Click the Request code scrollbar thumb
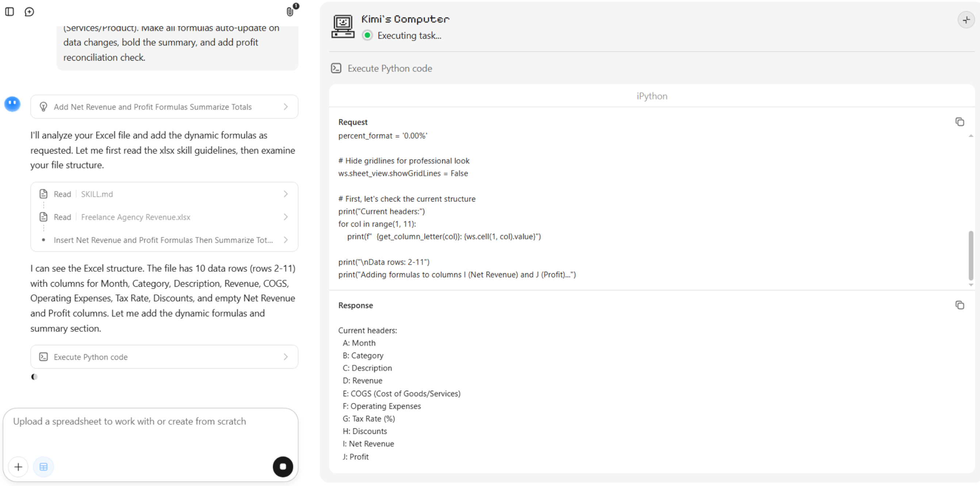This screenshot has height=486, width=980. 971,255
